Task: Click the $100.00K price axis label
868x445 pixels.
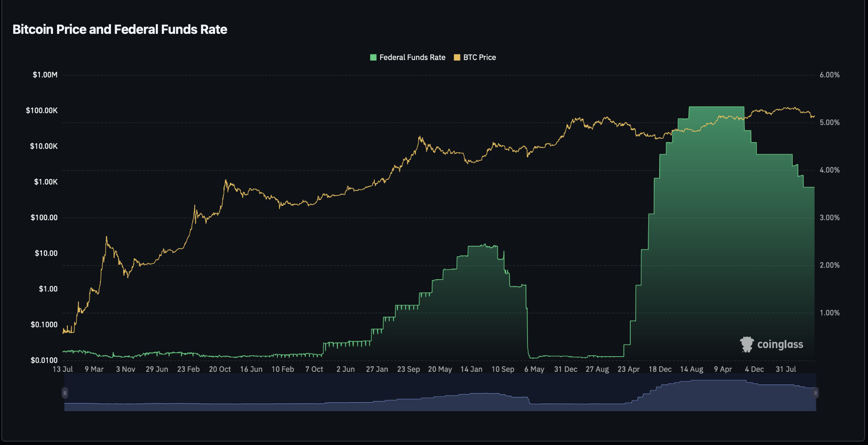Action: 41,110
